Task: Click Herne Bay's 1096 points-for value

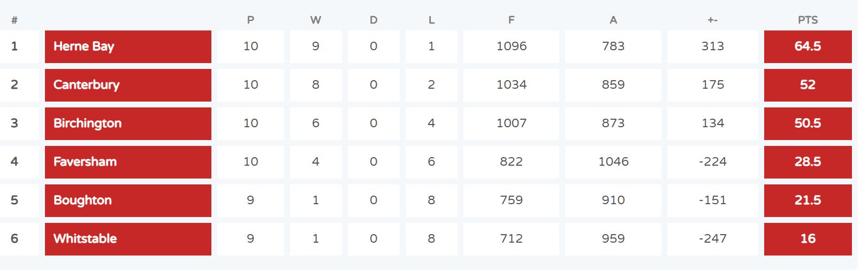Action: click(511, 46)
